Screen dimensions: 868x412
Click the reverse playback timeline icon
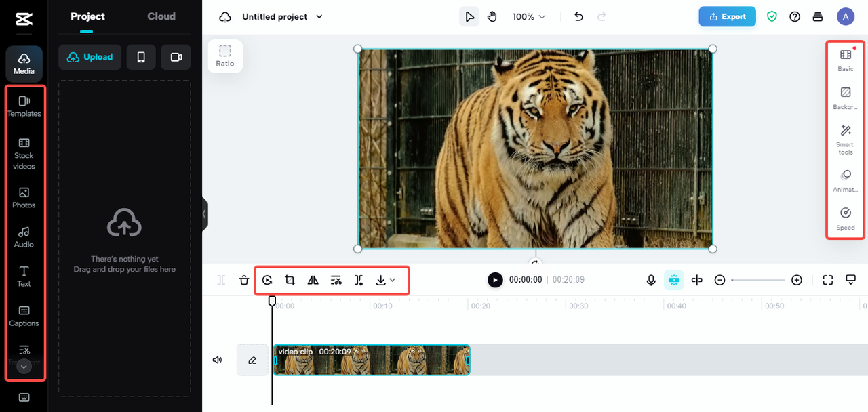point(267,280)
